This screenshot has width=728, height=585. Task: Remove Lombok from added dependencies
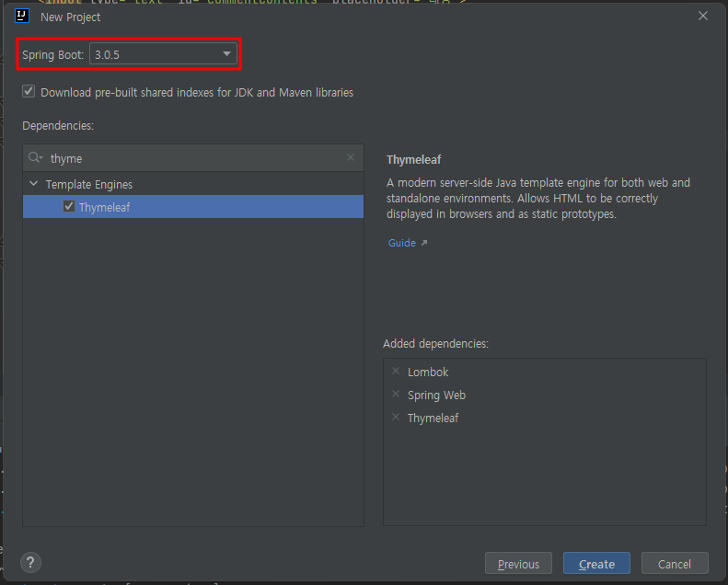click(x=396, y=371)
